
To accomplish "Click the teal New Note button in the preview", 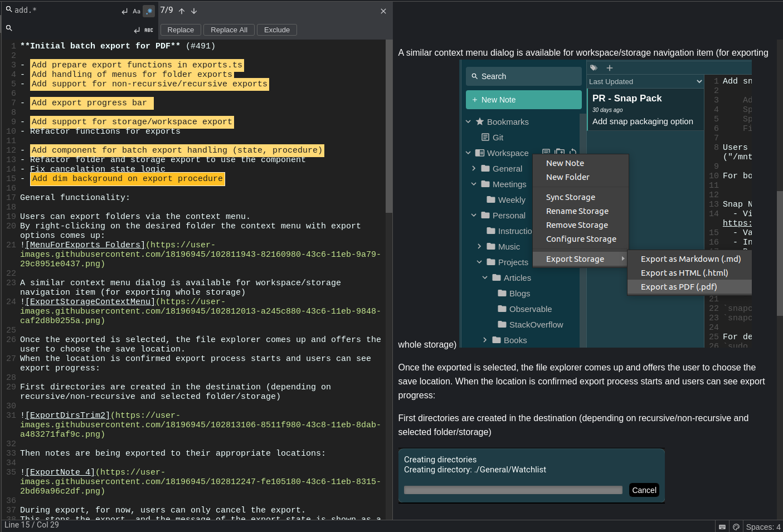I will (x=524, y=100).
